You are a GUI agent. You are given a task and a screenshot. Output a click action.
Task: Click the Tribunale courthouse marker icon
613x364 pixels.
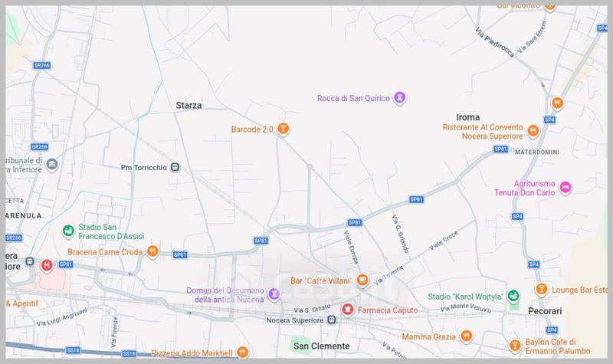[x=51, y=165]
